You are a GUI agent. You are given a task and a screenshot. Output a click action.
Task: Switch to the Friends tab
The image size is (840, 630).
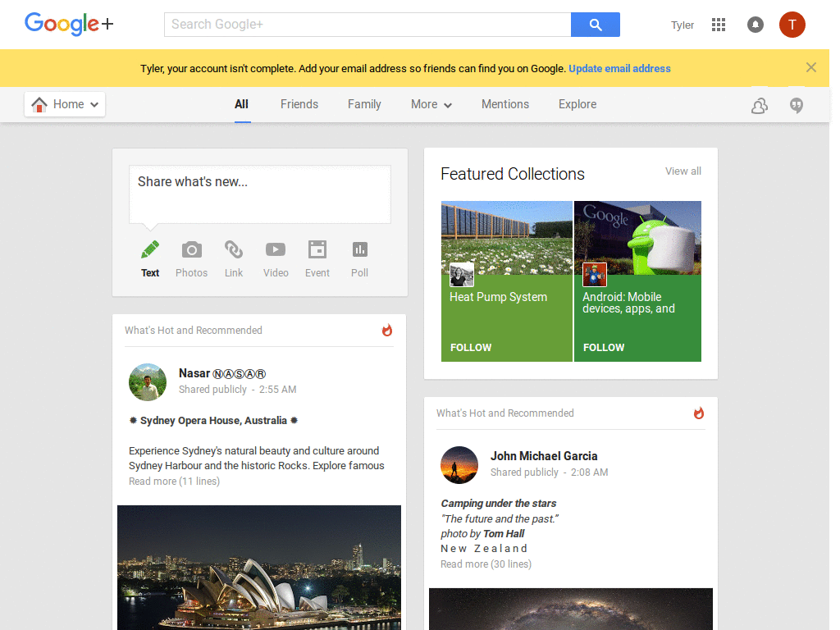tap(299, 104)
